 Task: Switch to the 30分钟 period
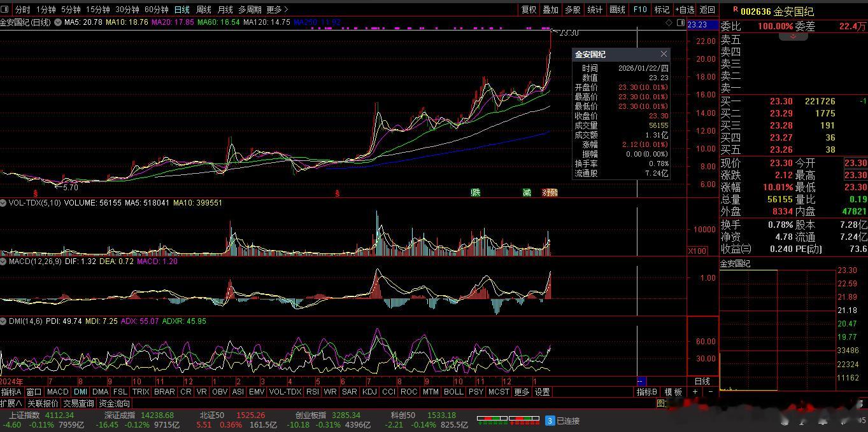[x=127, y=10]
